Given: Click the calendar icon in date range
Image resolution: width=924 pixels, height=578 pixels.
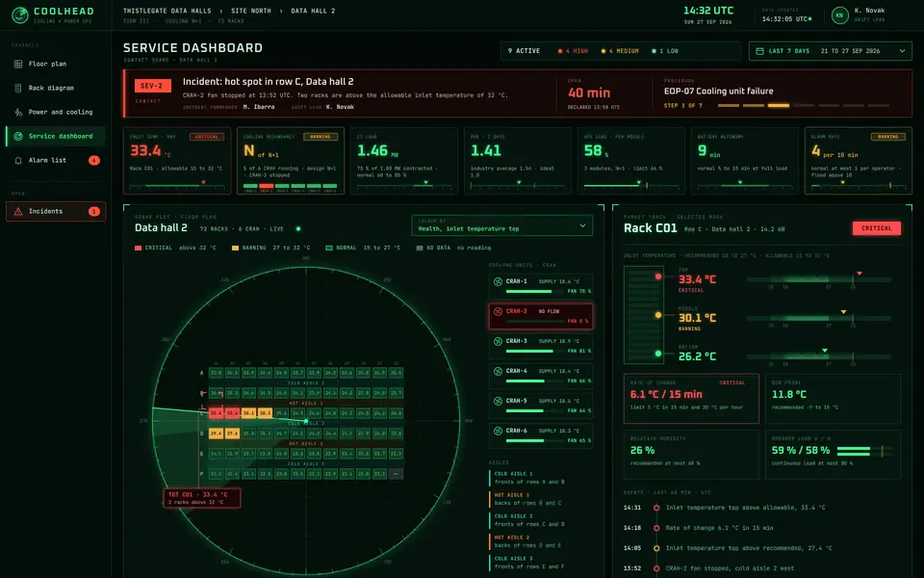Looking at the screenshot, I should (759, 51).
